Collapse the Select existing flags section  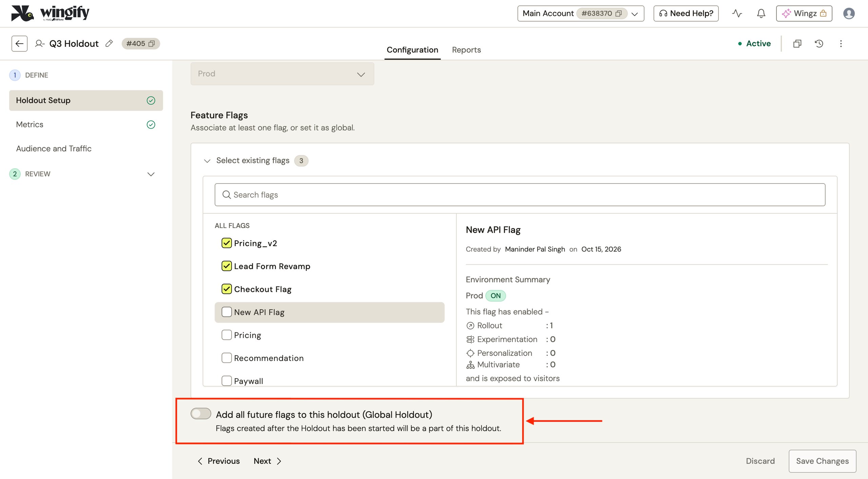click(207, 160)
